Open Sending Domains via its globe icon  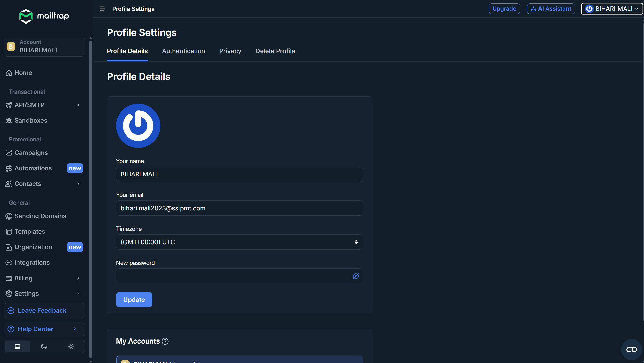click(x=9, y=216)
